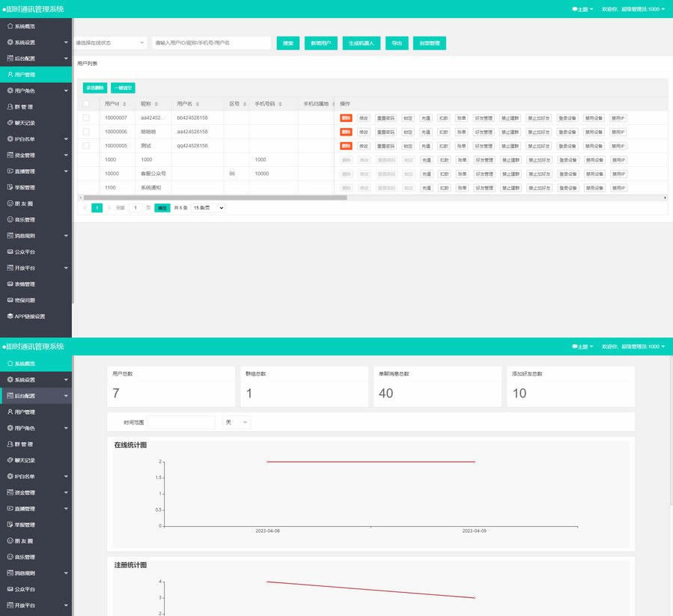The height and width of the screenshot is (616, 673).
Task: Expand 后台配置 arrow in bottom window sidebar
Action: click(66, 396)
